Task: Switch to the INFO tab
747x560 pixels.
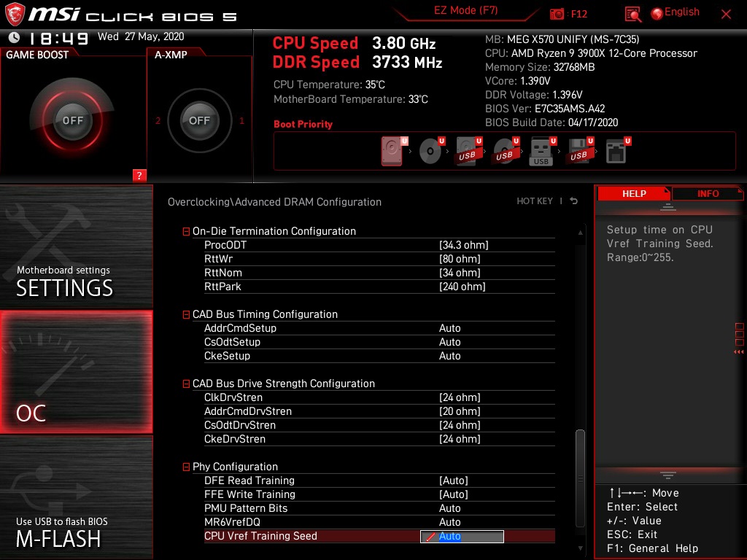Action: pyautogui.click(x=708, y=193)
